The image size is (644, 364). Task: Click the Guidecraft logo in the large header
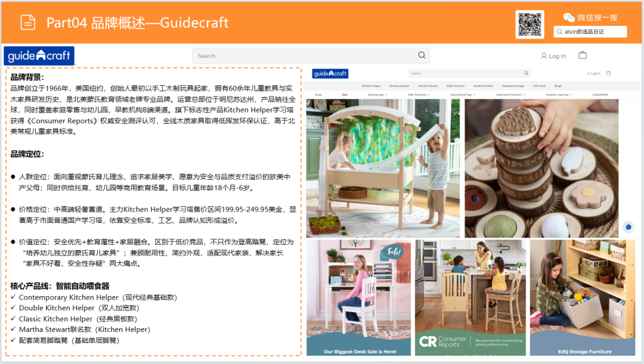coord(39,56)
